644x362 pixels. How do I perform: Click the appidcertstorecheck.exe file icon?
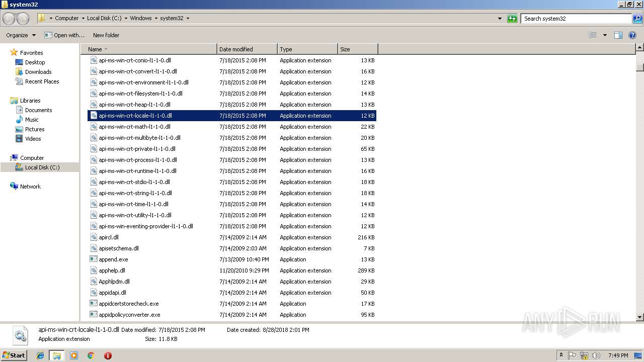[x=94, y=304]
